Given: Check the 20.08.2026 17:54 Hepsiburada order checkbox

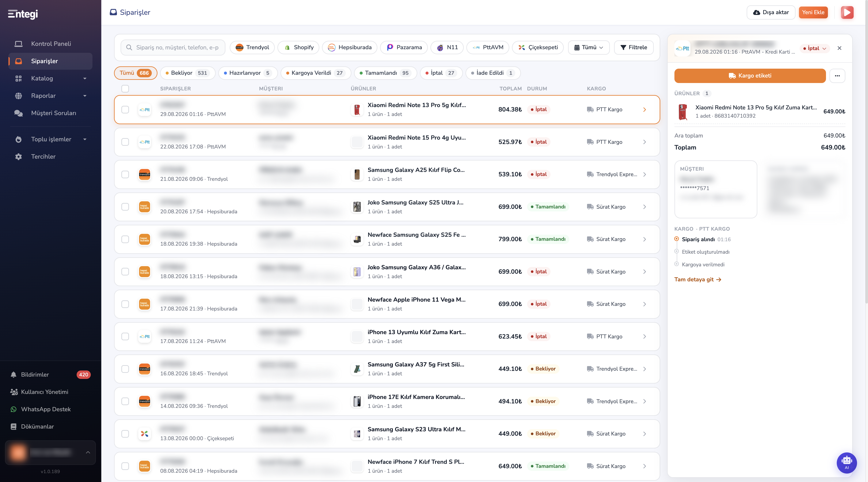Looking at the screenshot, I should (x=125, y=207).
